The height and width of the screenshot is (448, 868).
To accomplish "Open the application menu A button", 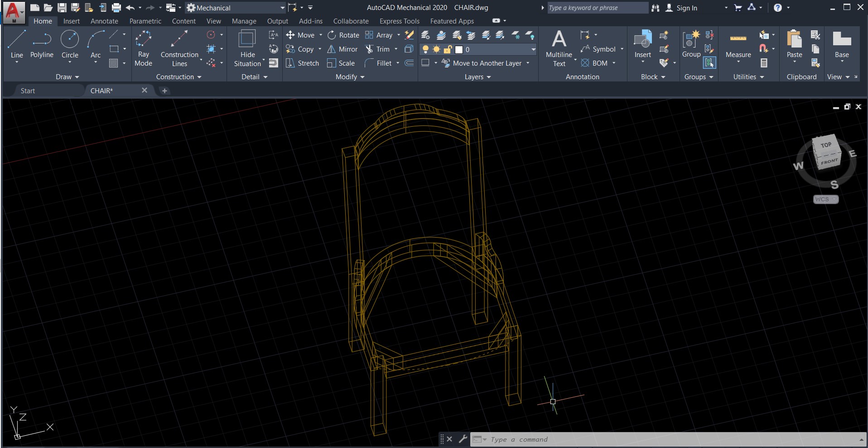I will point(14,13).
